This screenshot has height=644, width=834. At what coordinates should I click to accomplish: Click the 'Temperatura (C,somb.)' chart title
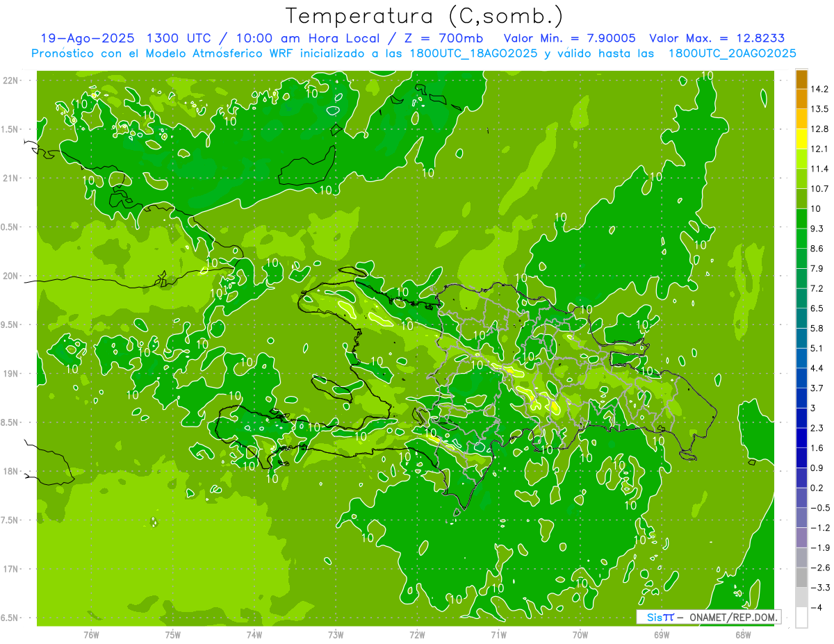pyautogui.click(x=425, y=16)
